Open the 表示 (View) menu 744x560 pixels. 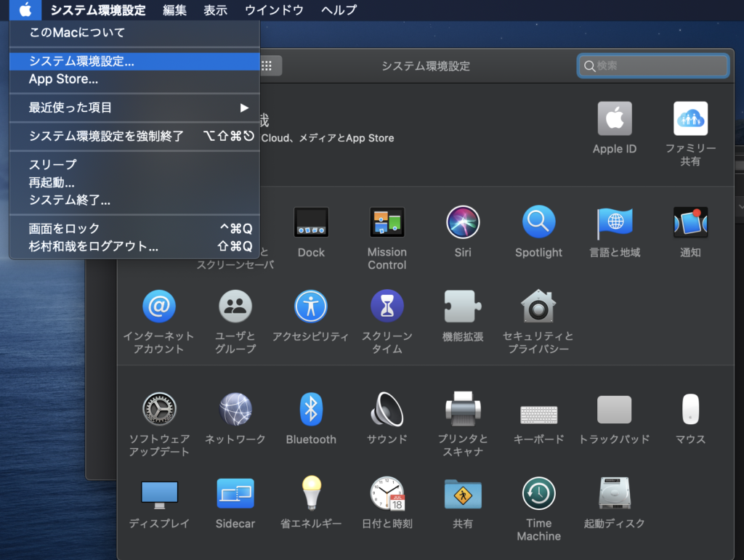tap(215, 10)
